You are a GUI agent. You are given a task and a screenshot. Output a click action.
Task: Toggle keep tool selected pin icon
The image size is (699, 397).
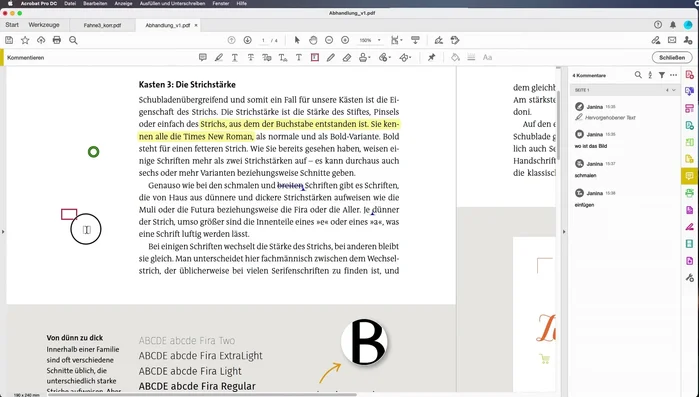coord(432,57)
